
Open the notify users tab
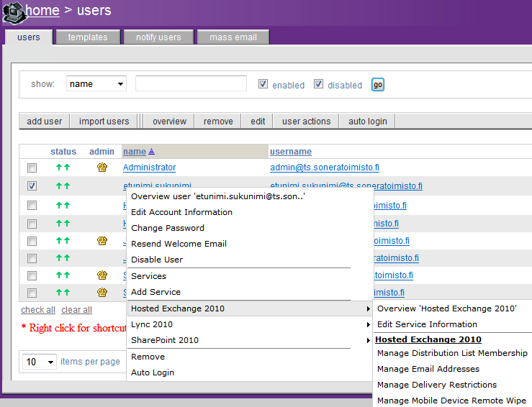point(158,37)
